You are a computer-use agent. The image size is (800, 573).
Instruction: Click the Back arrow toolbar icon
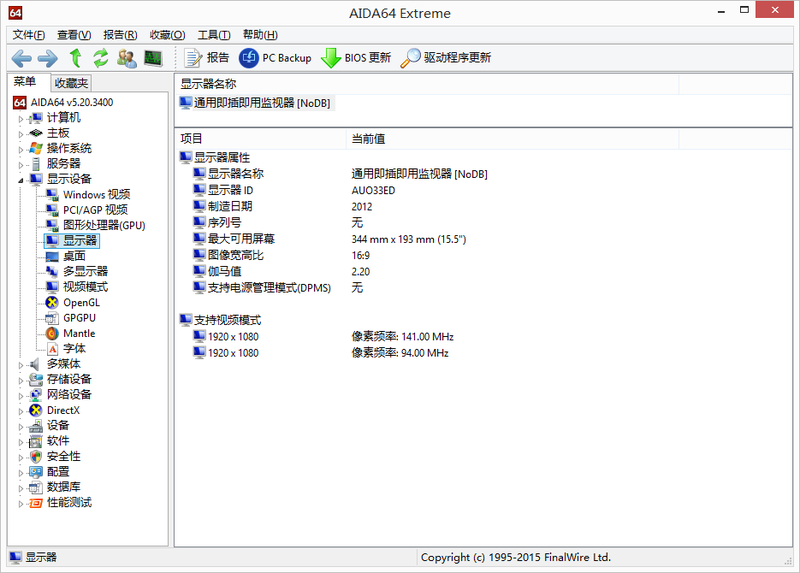21,58
